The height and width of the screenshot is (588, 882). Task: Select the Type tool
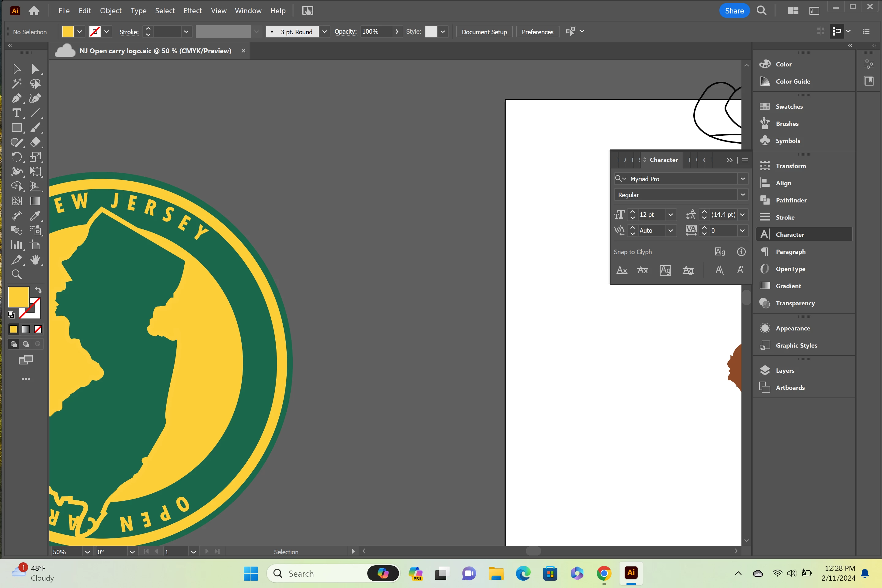pos(16,113)
